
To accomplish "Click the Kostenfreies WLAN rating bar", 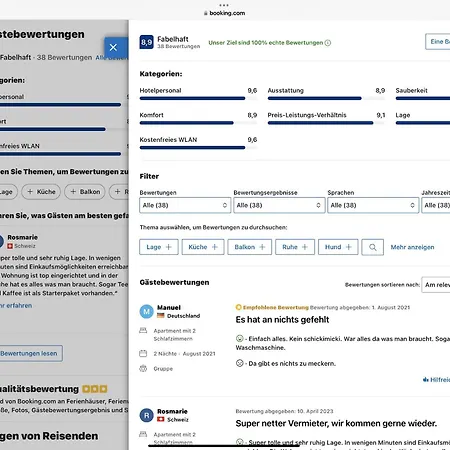I will (x=198, y=148).
